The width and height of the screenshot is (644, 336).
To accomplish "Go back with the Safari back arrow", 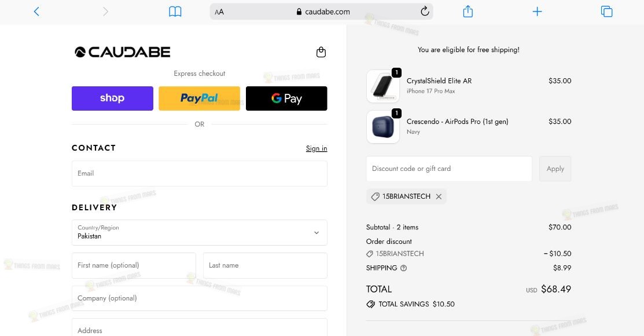I will (x=36, y=12).
